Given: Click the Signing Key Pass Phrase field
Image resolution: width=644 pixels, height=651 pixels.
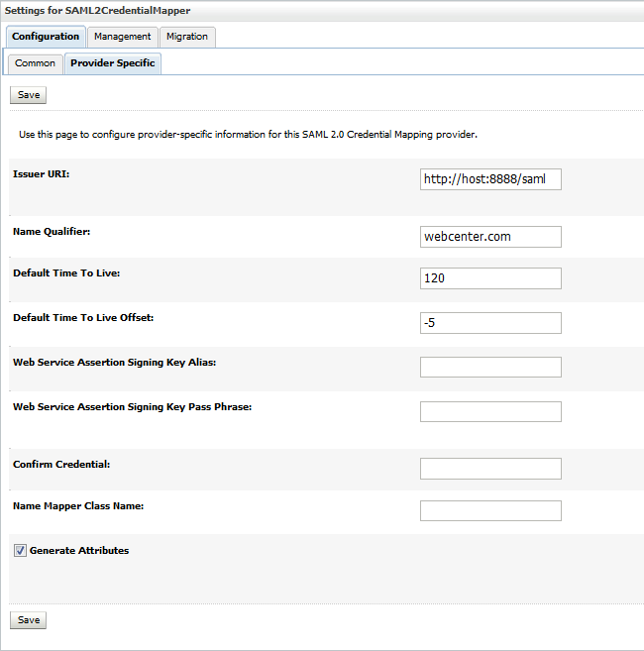Looking at the screenshot, I should tap(490, 411).
